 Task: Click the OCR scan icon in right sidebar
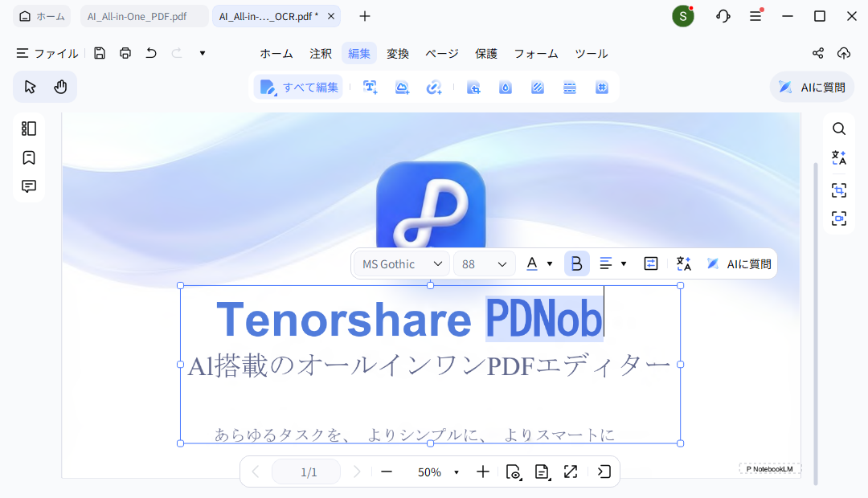839,190
